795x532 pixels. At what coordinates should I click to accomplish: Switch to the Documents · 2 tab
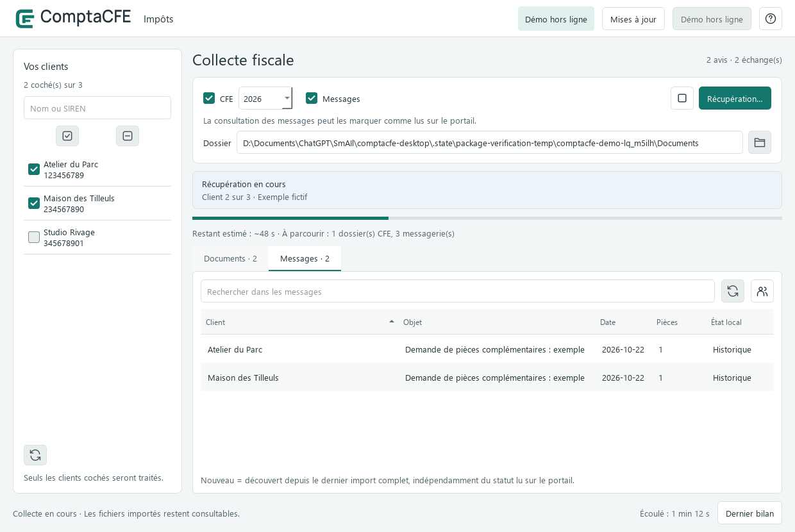(x=230, y=258)
